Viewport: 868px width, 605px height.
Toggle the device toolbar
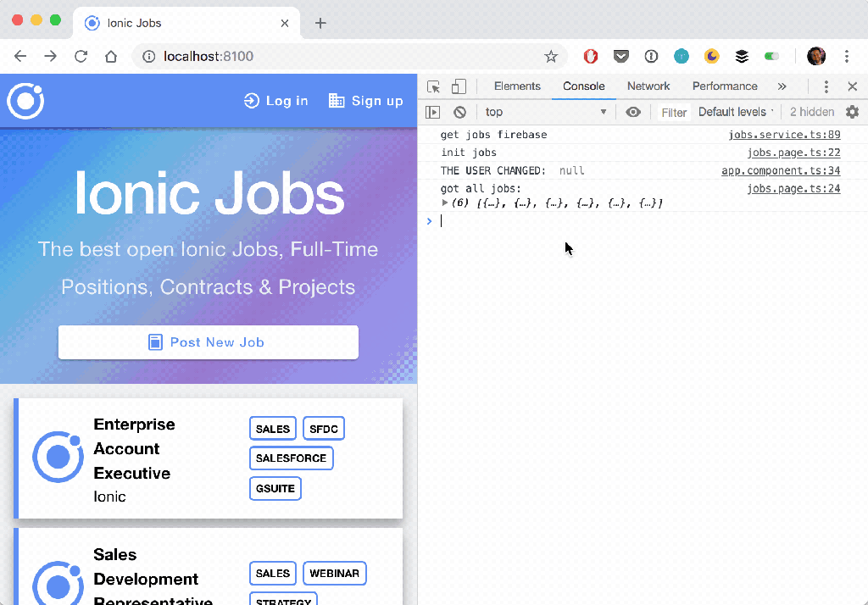[459, 86]
